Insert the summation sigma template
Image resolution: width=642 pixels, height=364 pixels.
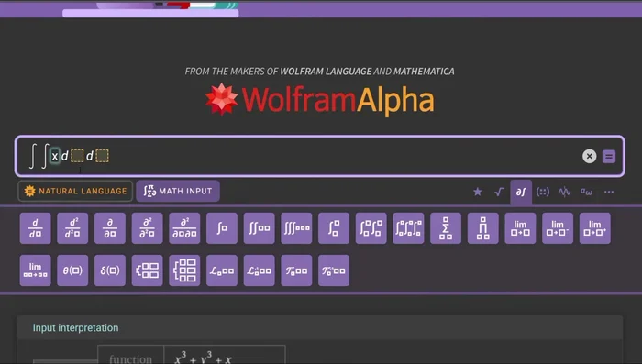(x=446, y=228)
